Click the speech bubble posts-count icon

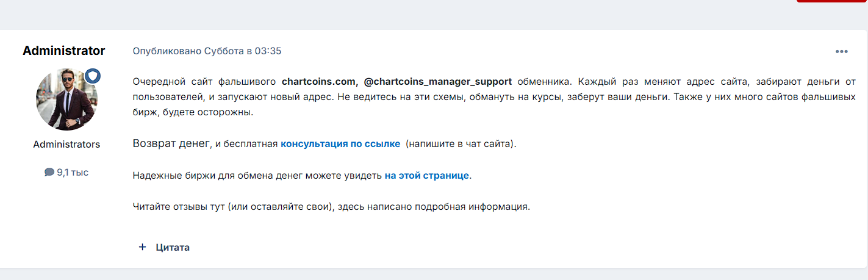pos(49,173)
